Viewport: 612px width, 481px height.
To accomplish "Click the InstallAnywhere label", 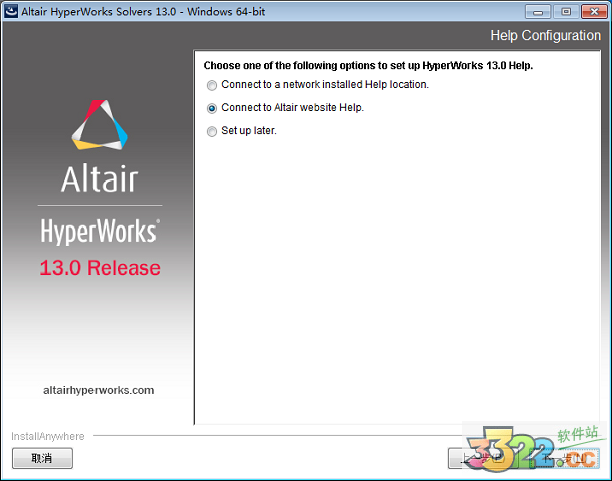I will point(48,436).
